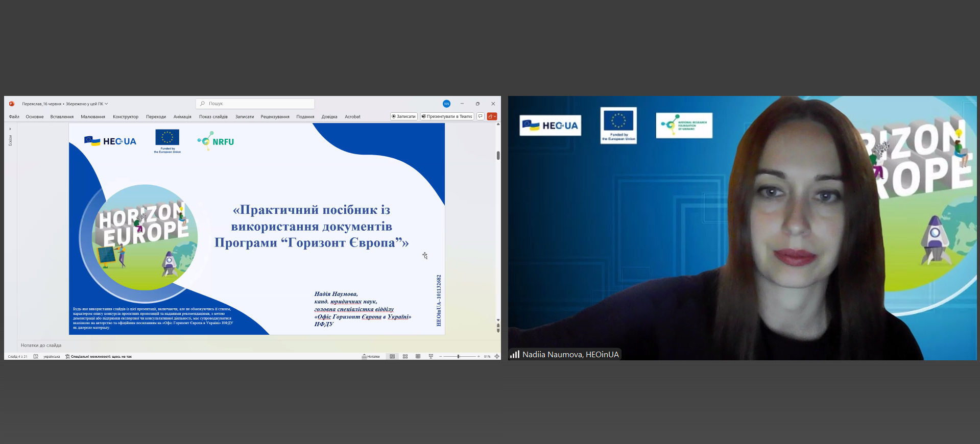Click the Nadiia Naumova, HEOinUA name label

click(570, 354)
